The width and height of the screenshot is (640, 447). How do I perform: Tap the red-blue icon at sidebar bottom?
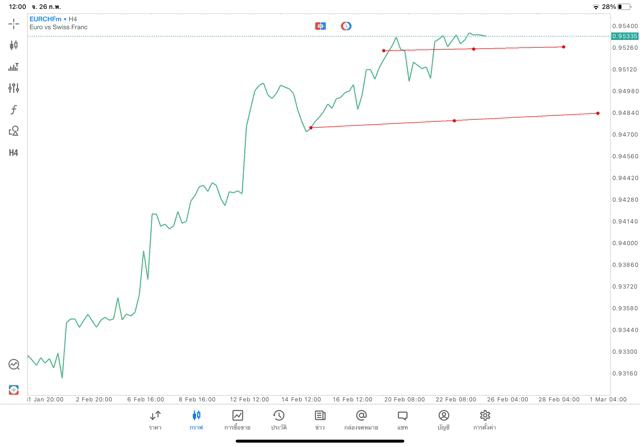(13, 389)
